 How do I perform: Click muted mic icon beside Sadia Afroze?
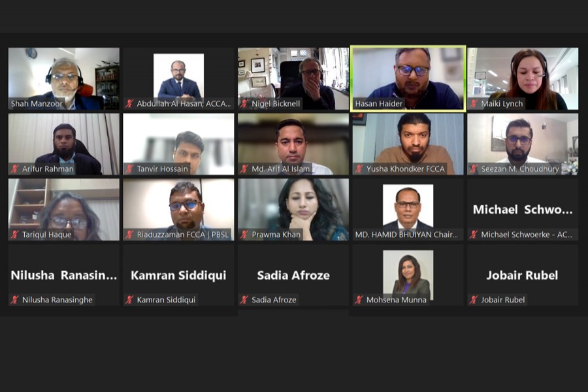(244, 300)
